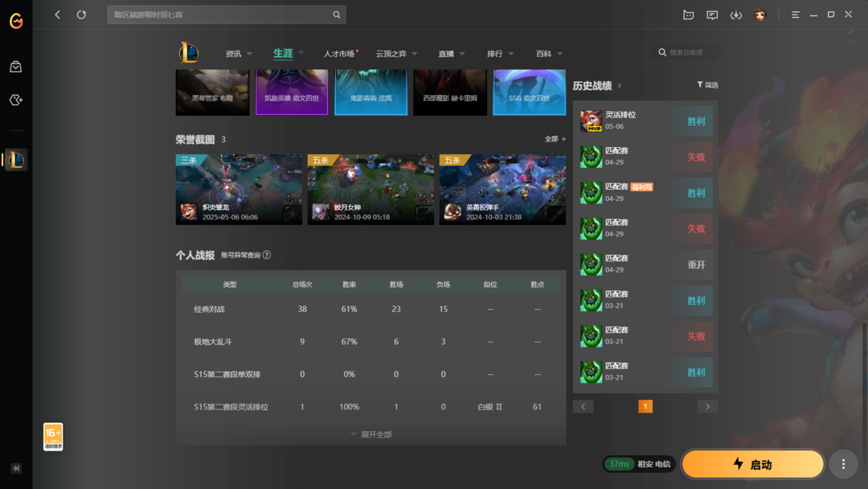Select page 1 of match history
This screenshot has height=489, width=868.
[645, 406]
